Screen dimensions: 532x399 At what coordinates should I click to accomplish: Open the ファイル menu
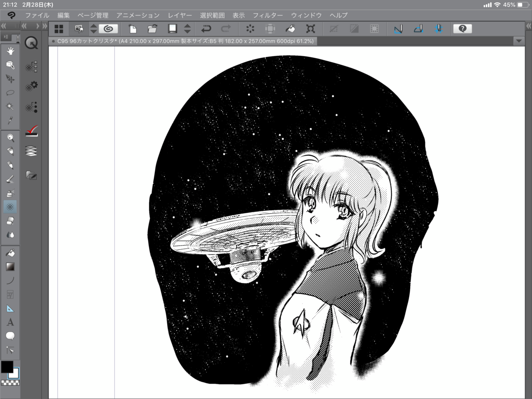coord(37,16)
